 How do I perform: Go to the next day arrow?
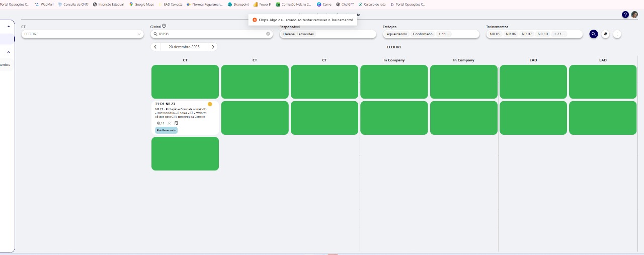213,47
